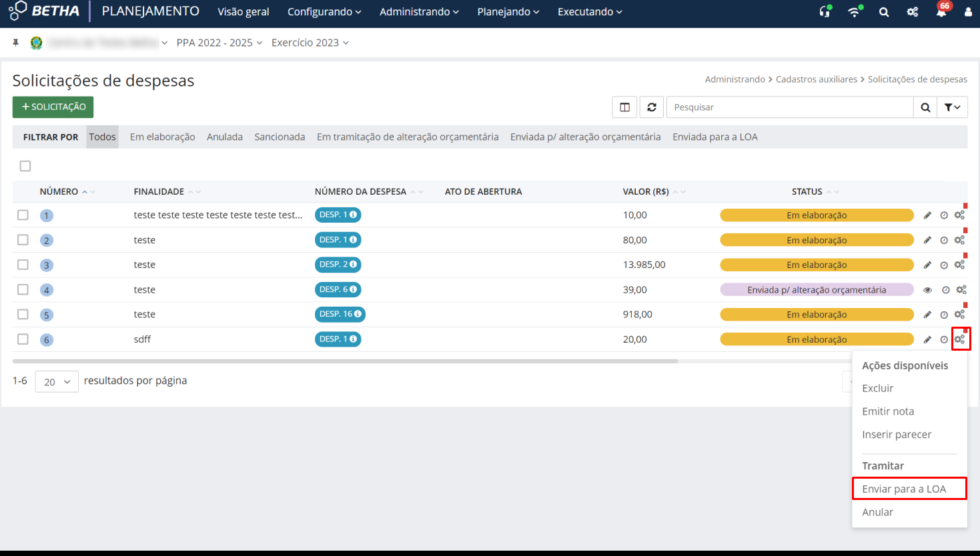
Task: Click the + SOLICITAÇÃO button
Action: 53,107
